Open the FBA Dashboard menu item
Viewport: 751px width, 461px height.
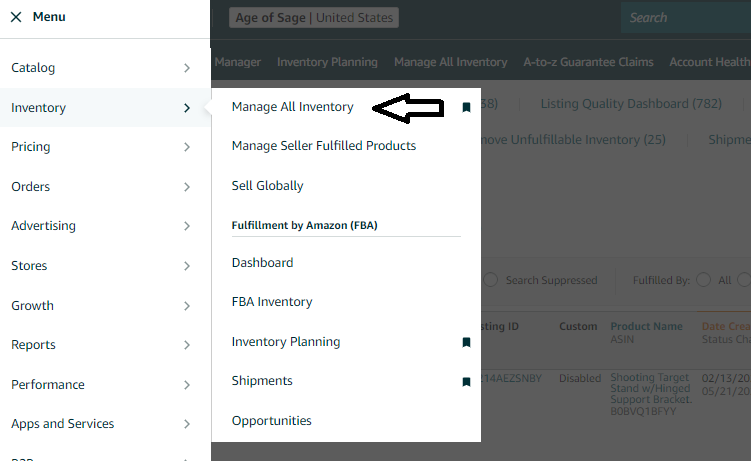tap(262, 263)
